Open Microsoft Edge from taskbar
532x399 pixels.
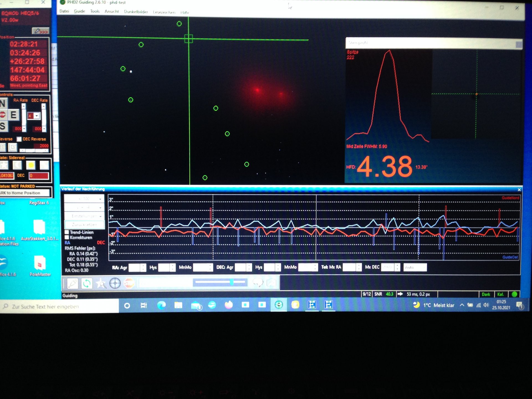point(161,305)
